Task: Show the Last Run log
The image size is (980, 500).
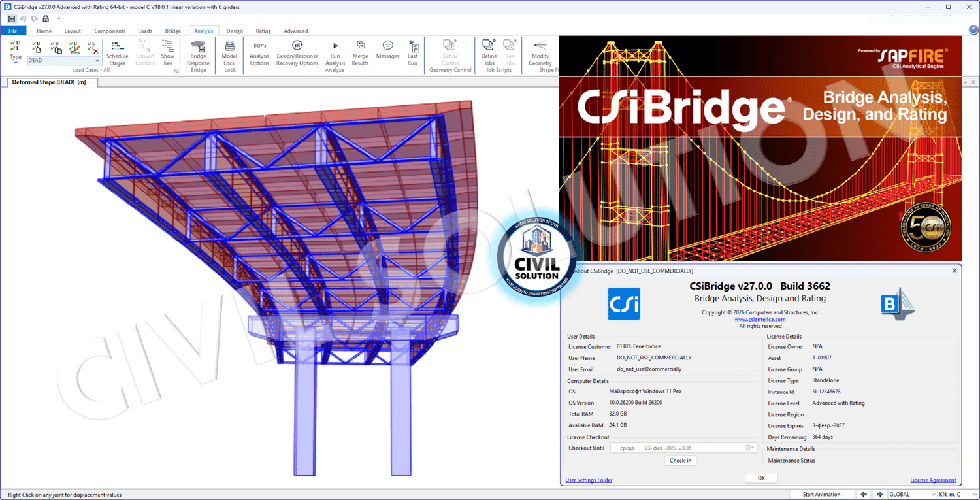Action: [x=413, y=53]
